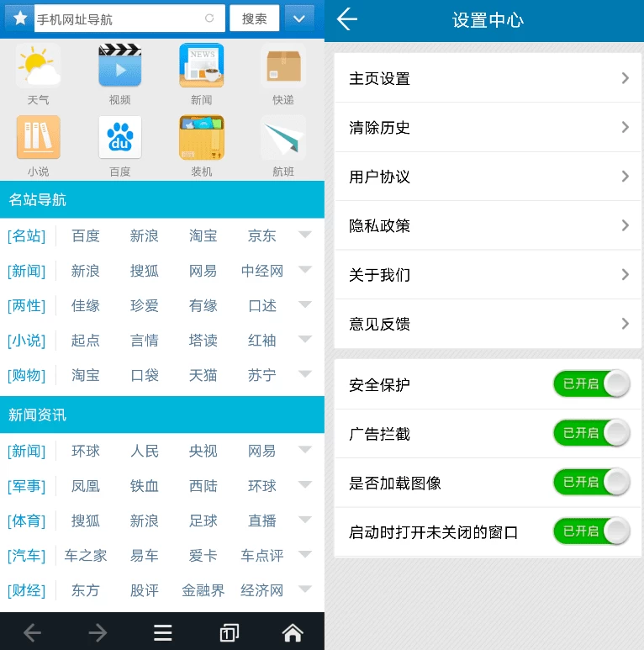Open the 小说 novel books icon

(x=38, y=138)
